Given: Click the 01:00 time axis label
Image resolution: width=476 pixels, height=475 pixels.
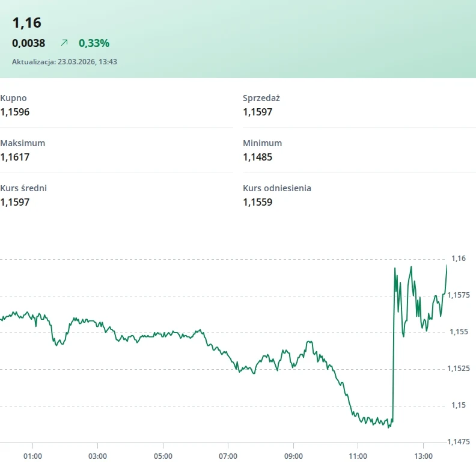Looking at the screenshot, I should click(32, 456).
